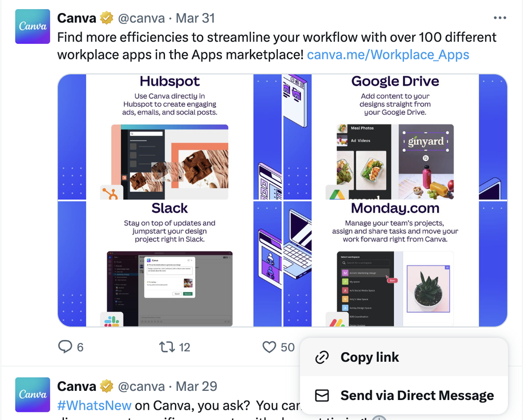Image resolution: width=525 pixels, height=420 pixels.
Task: Click the Canva avatar on Mar 31 tweet
Action: point(33,26)
